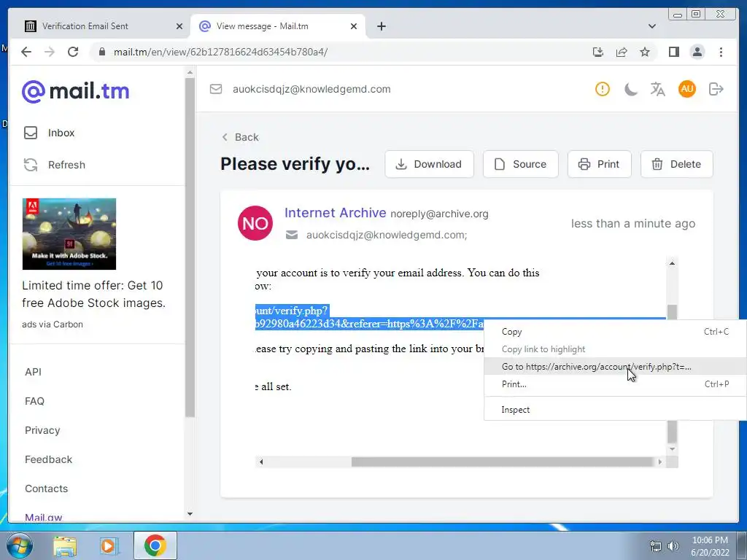Click email body scroll up arrow
This screenshot has width=747, height=560.
click(x=672, y=262)
